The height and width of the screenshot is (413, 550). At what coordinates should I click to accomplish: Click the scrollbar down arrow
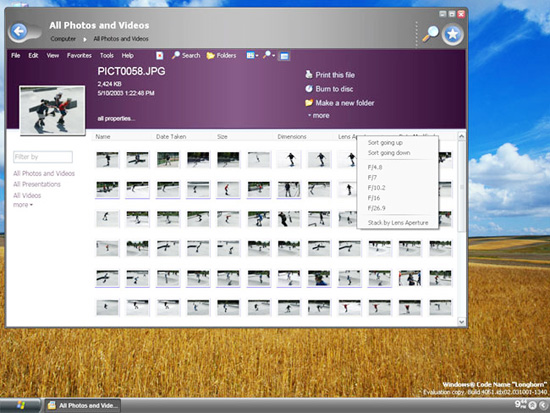pyautogui.click(x=462, y=321)
